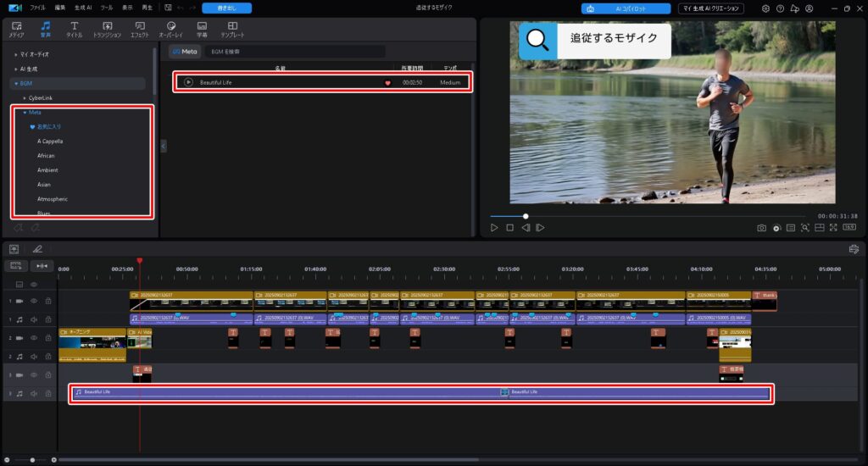The height and width of the screenshot is (466, 868).
Task: Click the 書き出し export button
Action: pos(226,8)
